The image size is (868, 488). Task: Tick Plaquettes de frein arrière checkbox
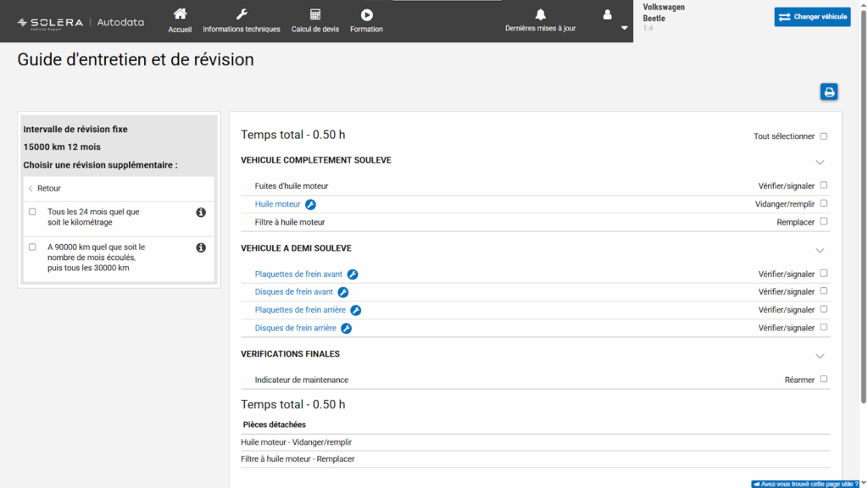824,309
